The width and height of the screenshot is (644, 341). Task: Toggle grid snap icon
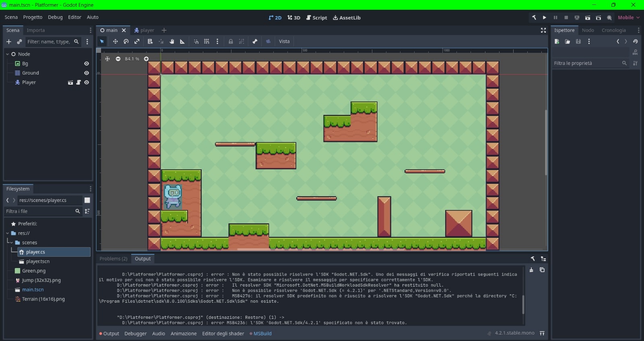tap(206, 42)
